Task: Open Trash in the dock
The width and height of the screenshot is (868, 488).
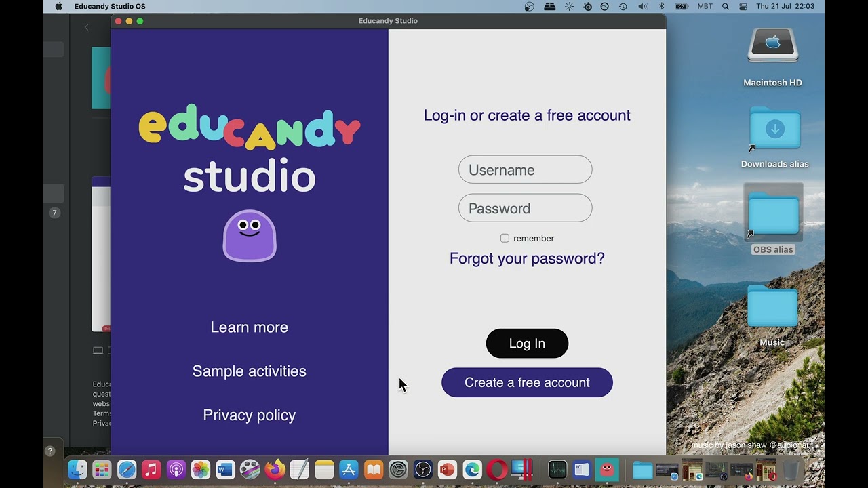Action: (x=791, y=469)
